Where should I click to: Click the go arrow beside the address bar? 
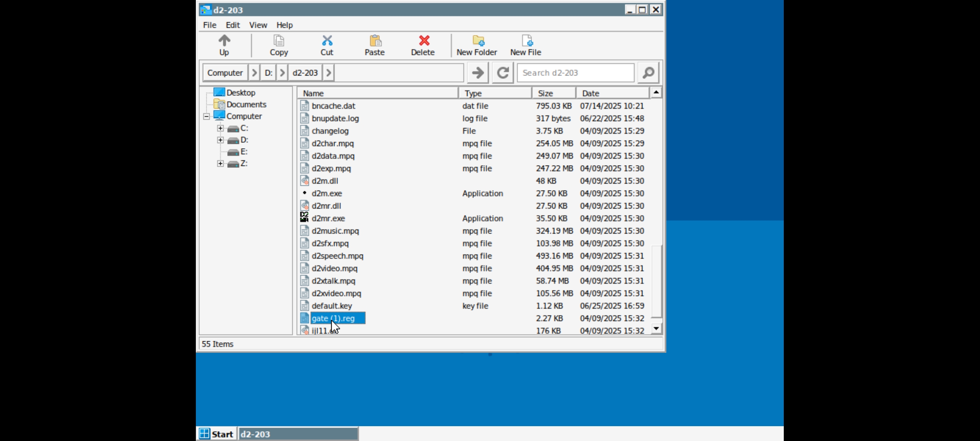pyautogui.click(x=477, y=73)
